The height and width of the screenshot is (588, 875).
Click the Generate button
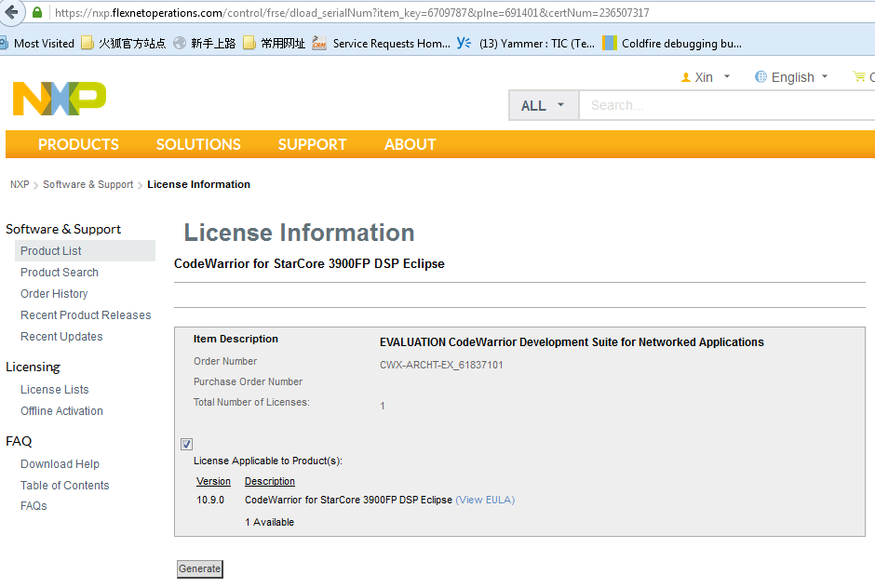pyautogui.click(x=200, y=569)
